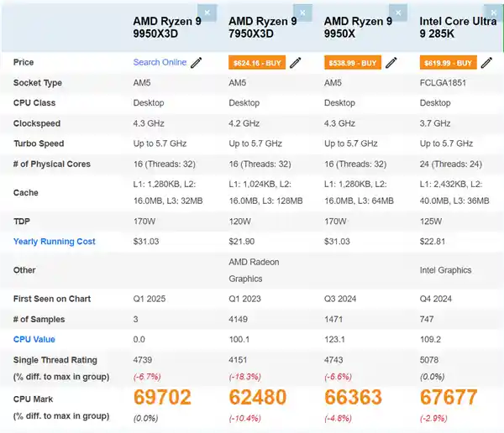The width and height of the screenshot is (504, 433).
Task: Click the Q1 2023 first seen value
Action: (x=244, y=299)
